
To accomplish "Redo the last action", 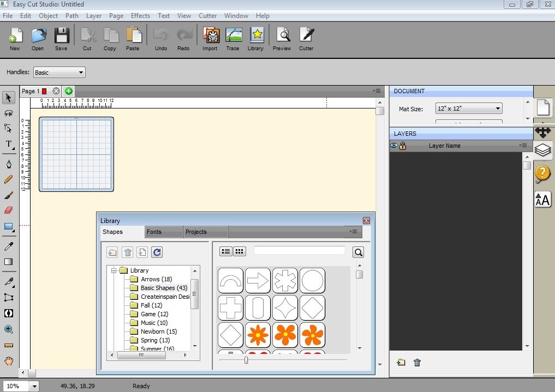I will tap(183, 39).
